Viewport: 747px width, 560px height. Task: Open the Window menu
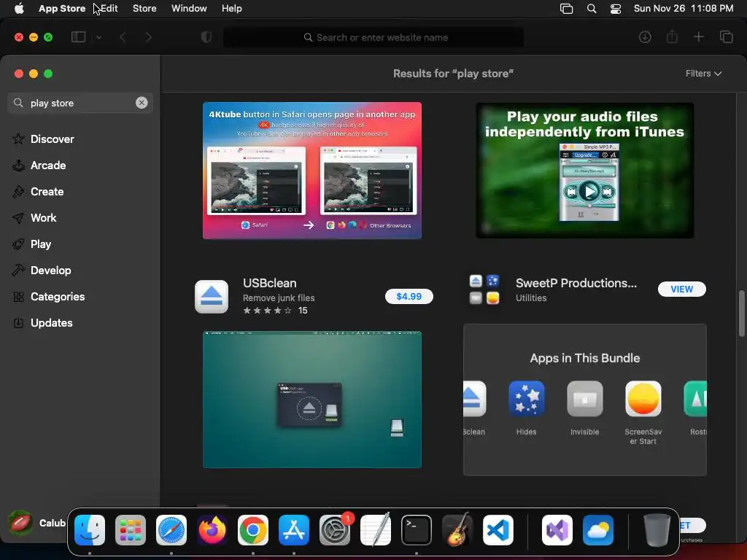(x=189, y=9)
